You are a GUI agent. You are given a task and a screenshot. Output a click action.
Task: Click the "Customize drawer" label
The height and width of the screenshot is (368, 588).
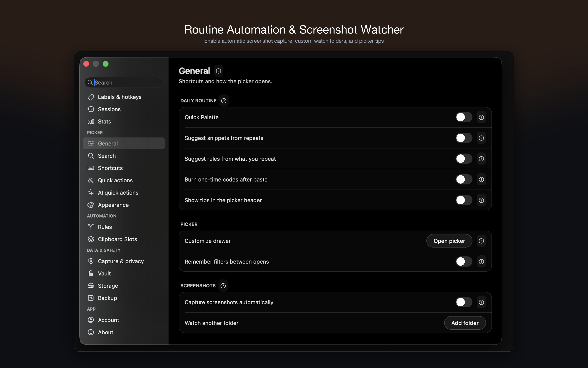(x=207, y=241)
